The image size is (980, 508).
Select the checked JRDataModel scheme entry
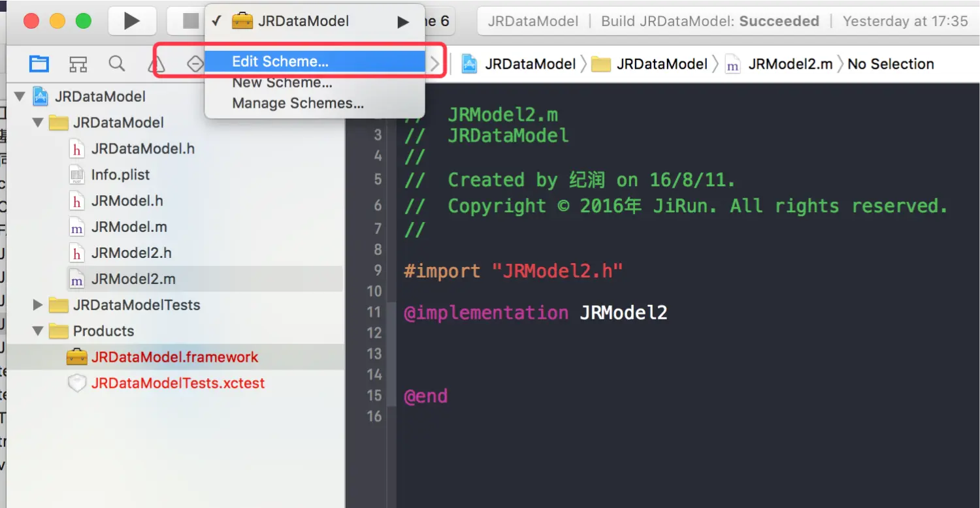coord(315,21)
